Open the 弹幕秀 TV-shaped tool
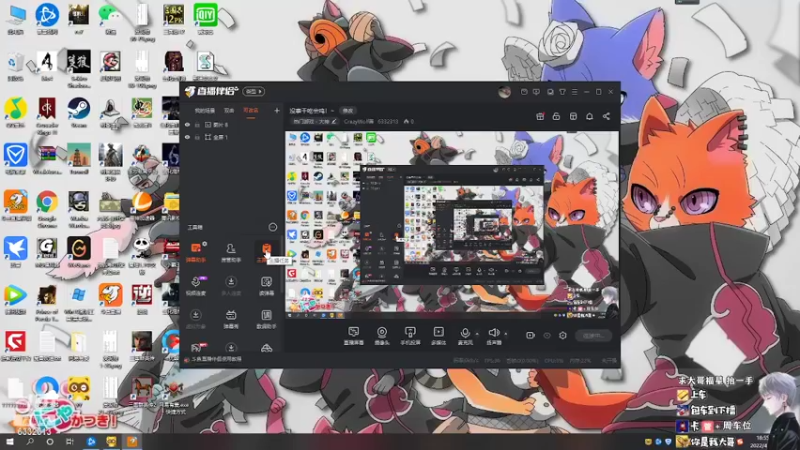The image size is (800, 450). click(x=231, y=319)
